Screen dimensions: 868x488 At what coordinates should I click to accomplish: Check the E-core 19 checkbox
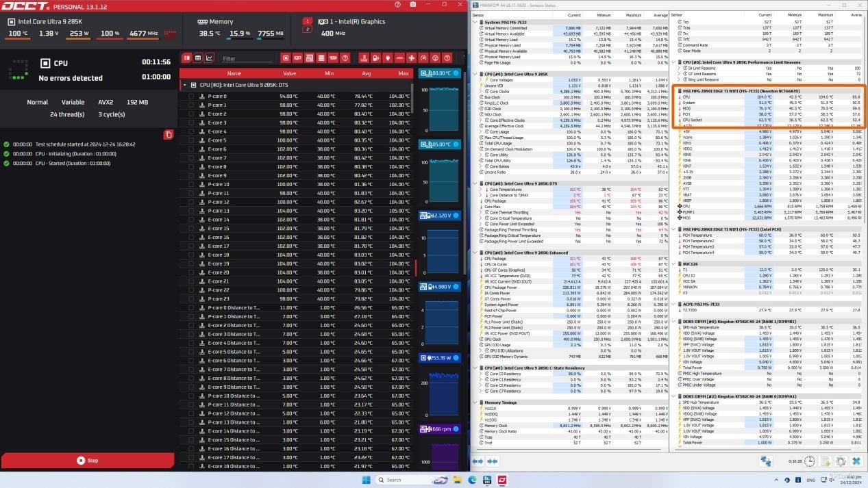[192, 264]
